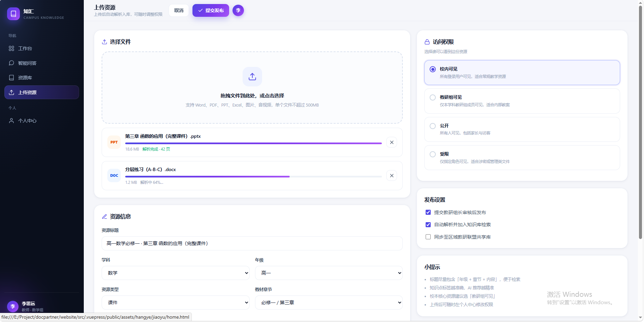Click the 取消 button
644x322 pixels.
point(179,10)
